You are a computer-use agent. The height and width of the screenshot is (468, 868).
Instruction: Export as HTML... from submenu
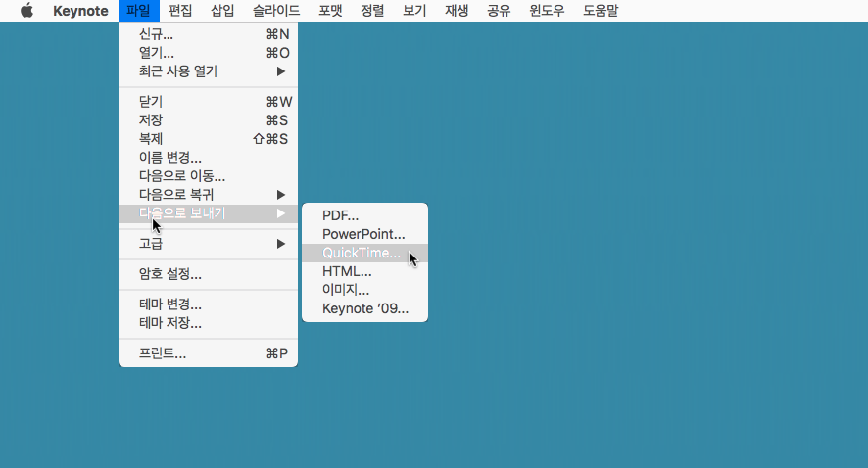point(364,271)
